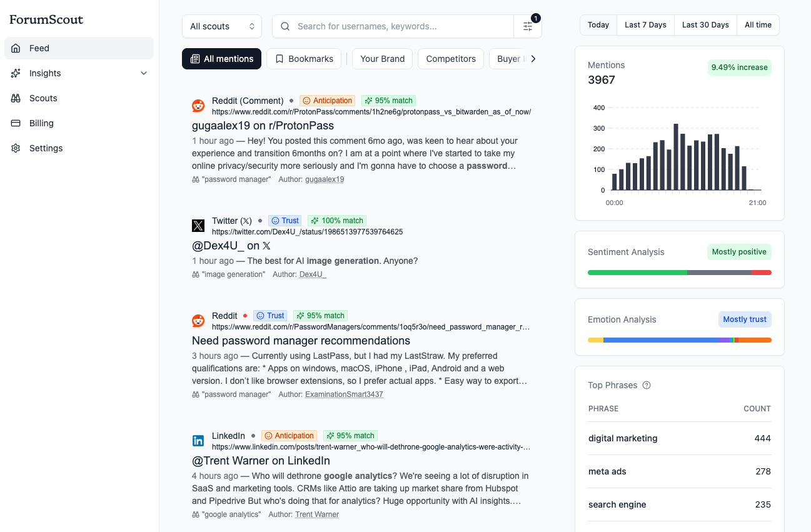
Task: Expand the Insights menu chevron
Action: (x=144, y=73)
